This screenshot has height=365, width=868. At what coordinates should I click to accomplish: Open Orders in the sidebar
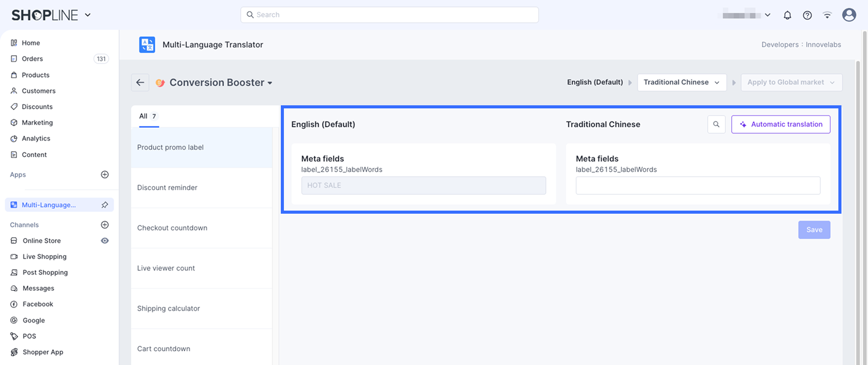click(x=32, y=59)
